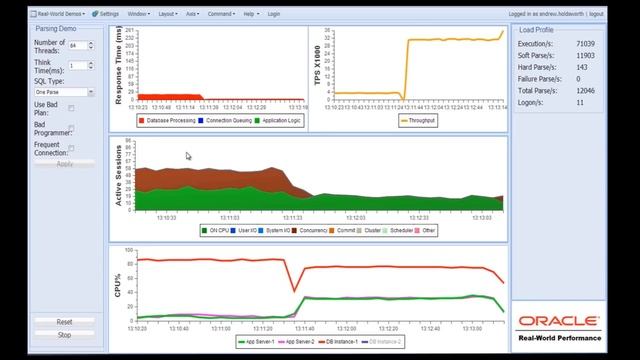Enable the Use Bad Plan checkbox
The image size is (640, 360).
pos(71,108)
